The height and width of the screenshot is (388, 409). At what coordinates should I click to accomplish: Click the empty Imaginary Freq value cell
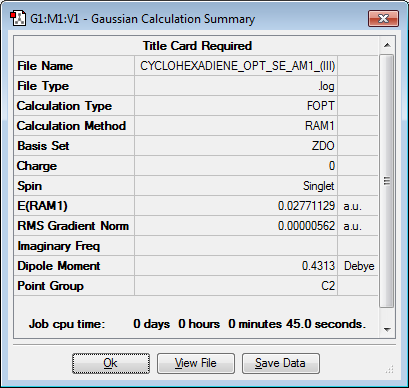(236, 246)
